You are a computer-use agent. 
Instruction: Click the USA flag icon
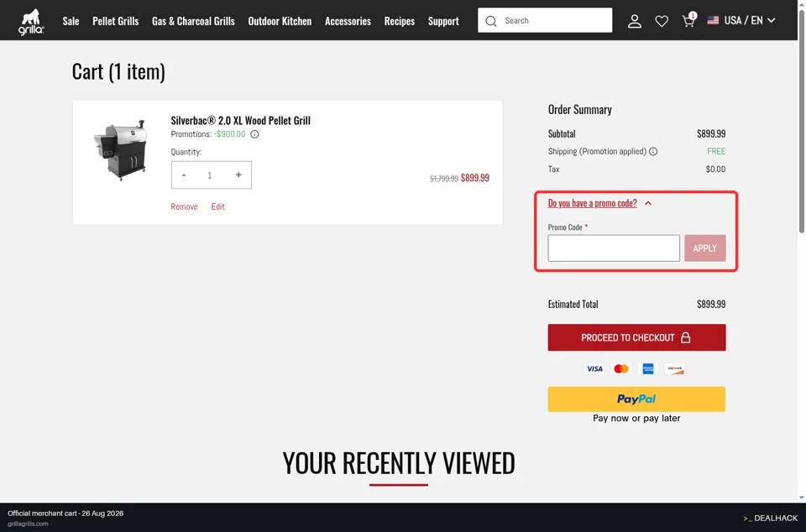(x=713, y=20)
